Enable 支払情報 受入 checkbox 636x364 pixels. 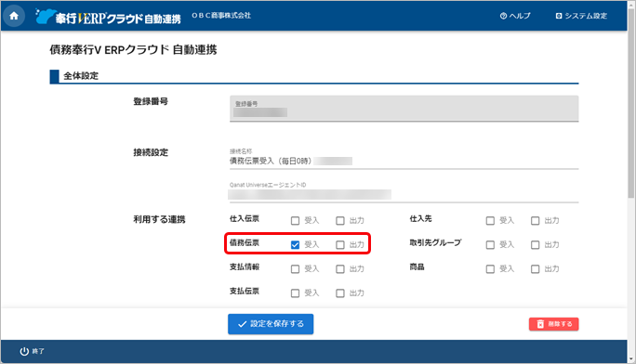tap(296, 269)
